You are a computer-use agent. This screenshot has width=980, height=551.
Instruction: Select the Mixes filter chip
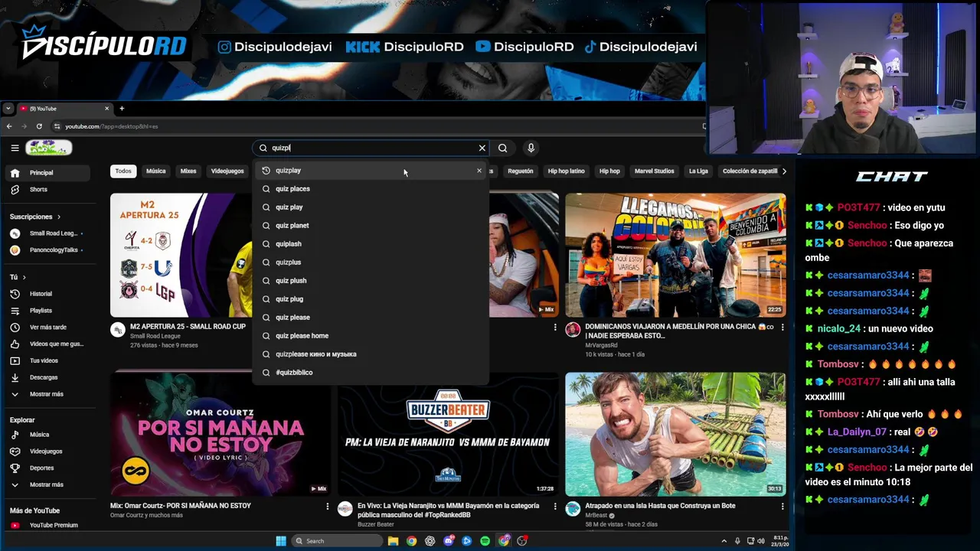tap(188, 171)
